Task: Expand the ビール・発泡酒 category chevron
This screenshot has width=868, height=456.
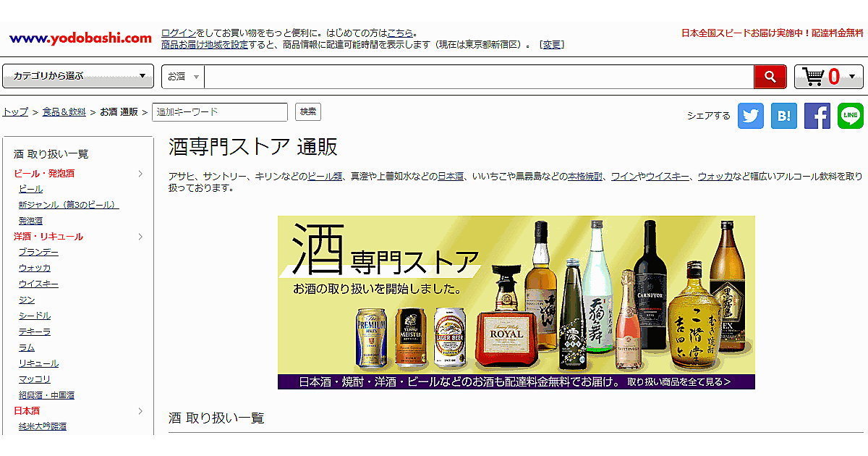Action: click(140, 174)
